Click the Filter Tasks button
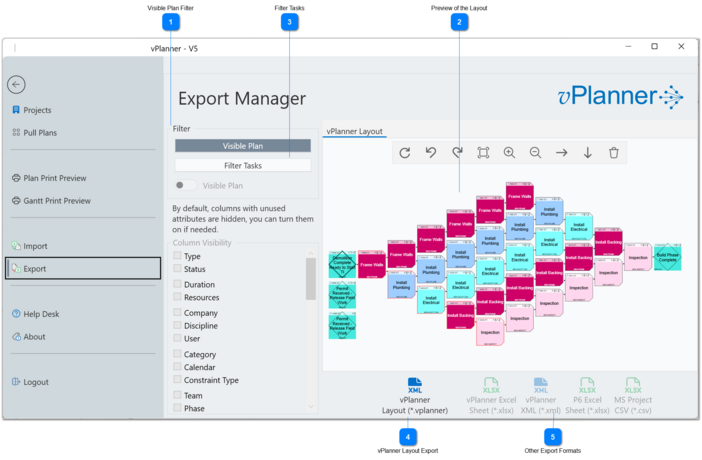 click(243, 165)
